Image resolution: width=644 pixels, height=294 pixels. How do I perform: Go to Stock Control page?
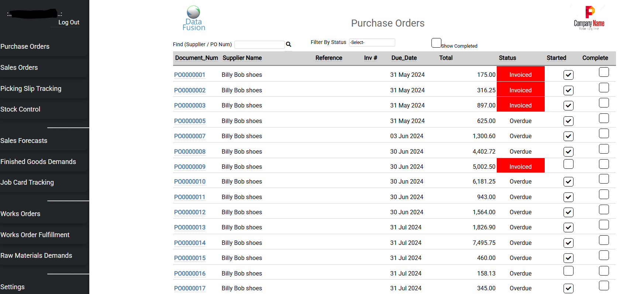(20, 109)
